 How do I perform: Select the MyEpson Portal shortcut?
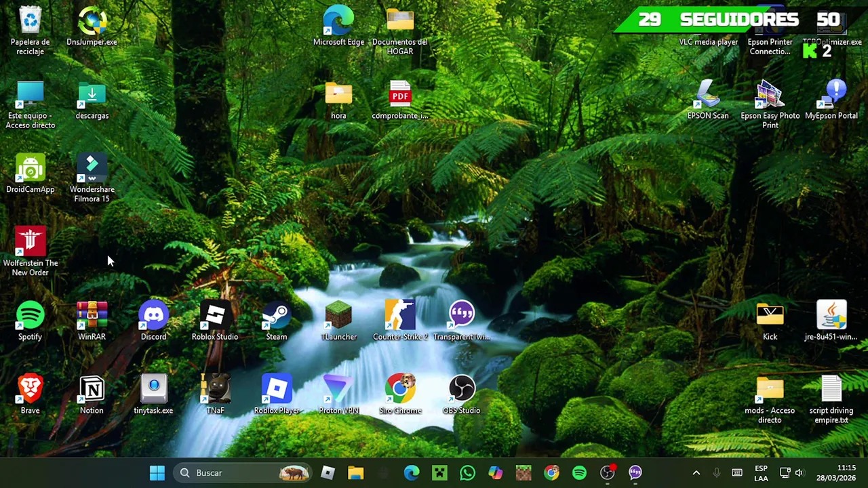(831, 101)
